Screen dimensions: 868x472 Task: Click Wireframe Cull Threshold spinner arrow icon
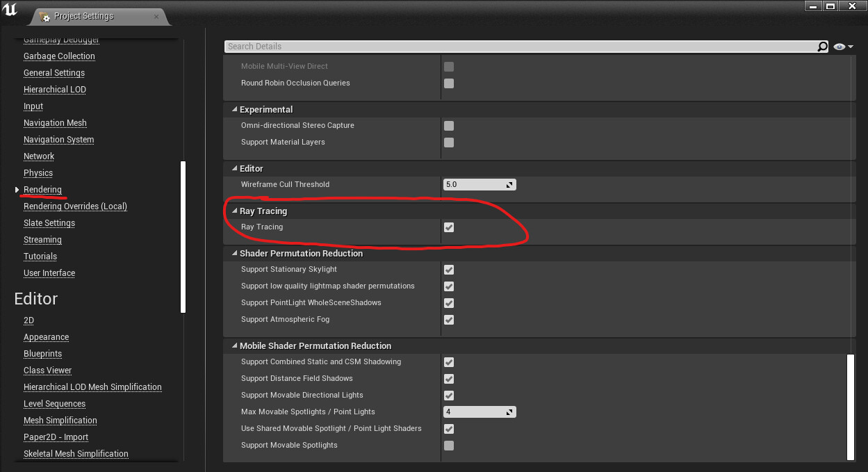[x=509, y=185]
